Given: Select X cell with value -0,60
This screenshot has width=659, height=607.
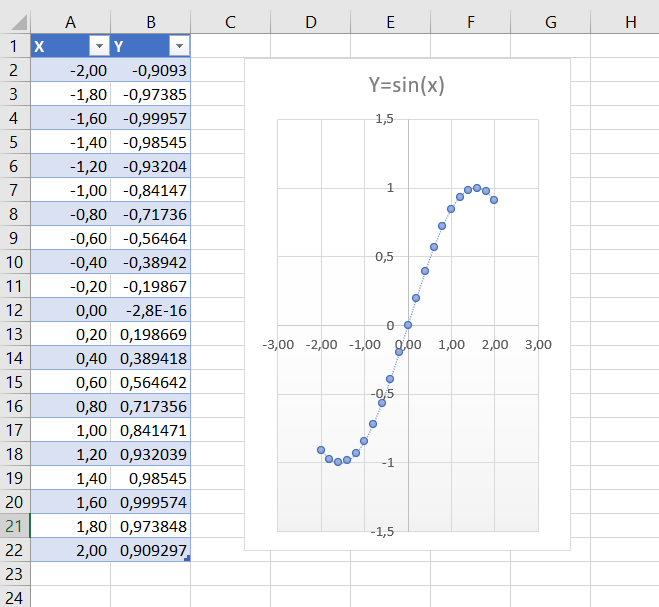Looking at the screenshot, I should [71, 238].
